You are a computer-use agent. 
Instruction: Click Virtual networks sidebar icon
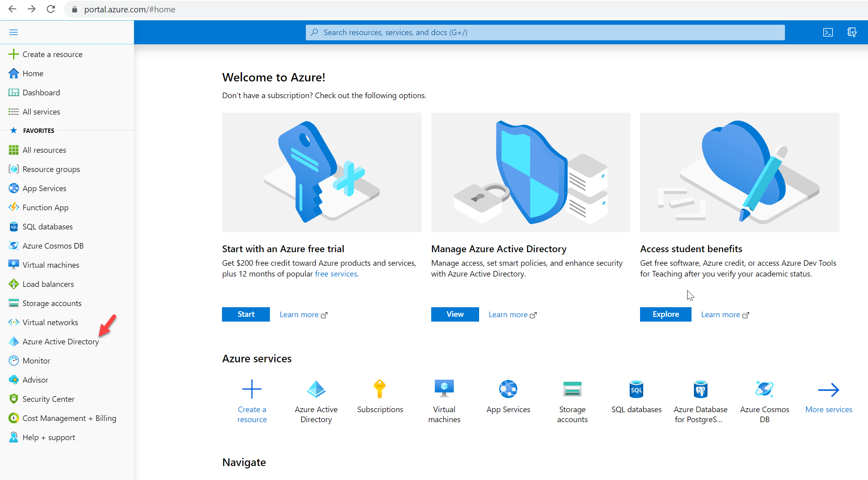coord(14,322)
